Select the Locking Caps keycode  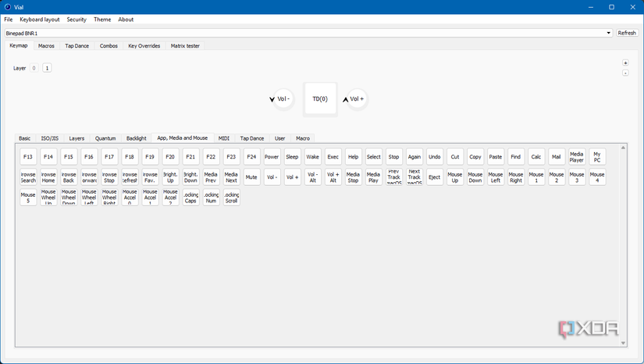tap(190, 198)
